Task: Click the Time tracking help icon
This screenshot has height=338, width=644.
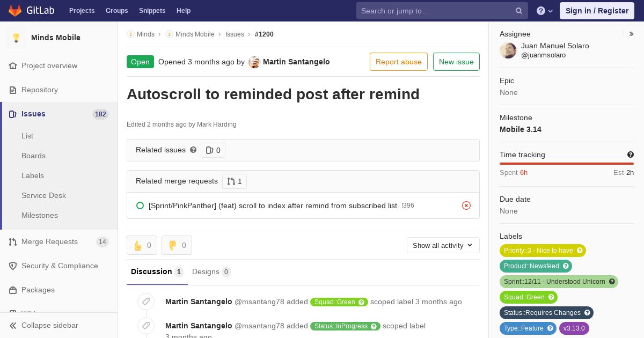Action: point(631,155)
